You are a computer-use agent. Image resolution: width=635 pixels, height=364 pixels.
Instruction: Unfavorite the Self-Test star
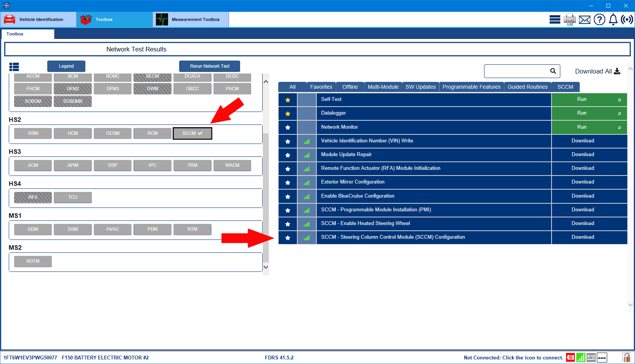coord(288,100)
